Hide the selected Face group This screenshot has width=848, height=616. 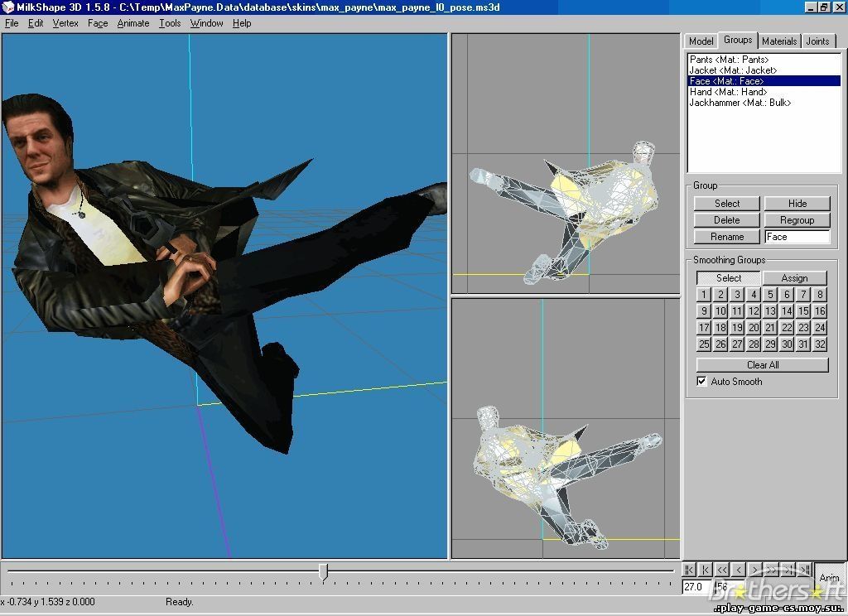pyautogui.click(x=797, y=204)
